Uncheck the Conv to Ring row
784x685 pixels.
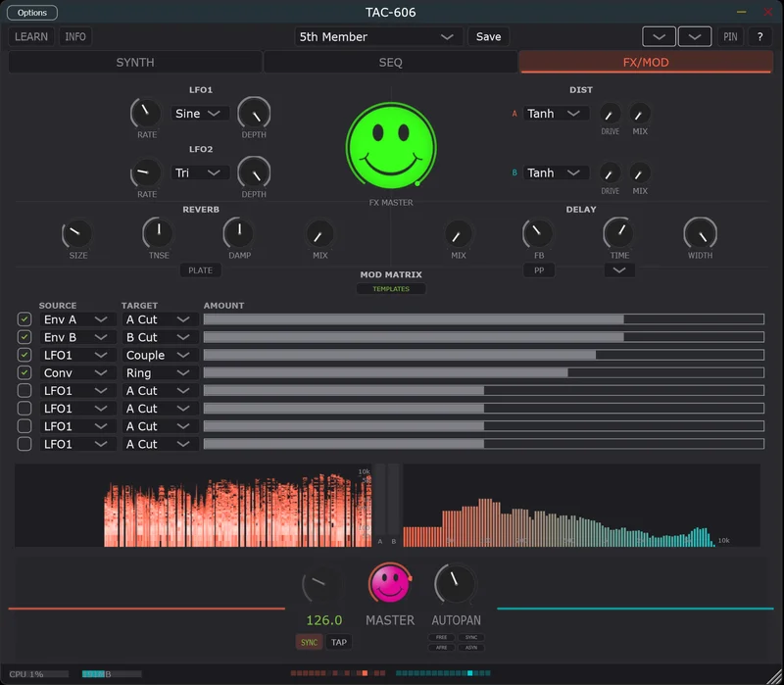click(24, 373)
